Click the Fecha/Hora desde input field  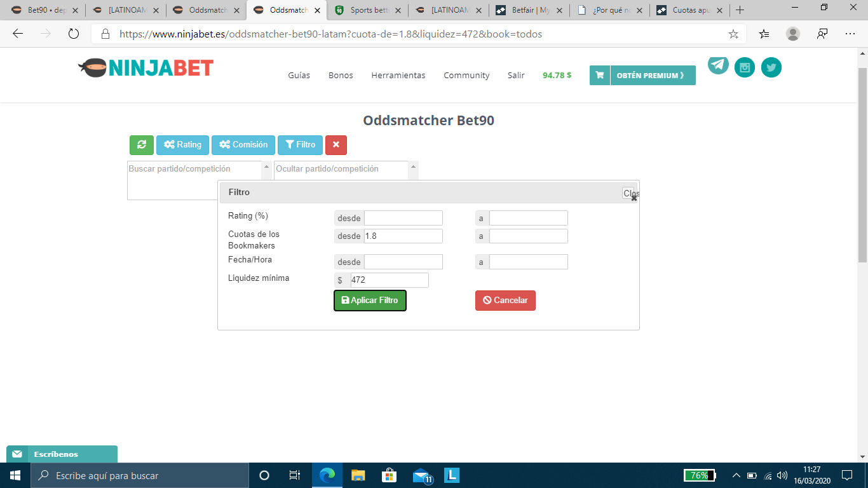(403, 262)
